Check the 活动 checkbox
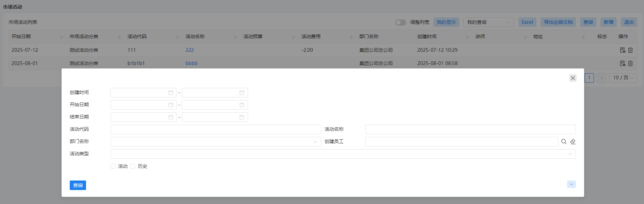 point(113,166)
